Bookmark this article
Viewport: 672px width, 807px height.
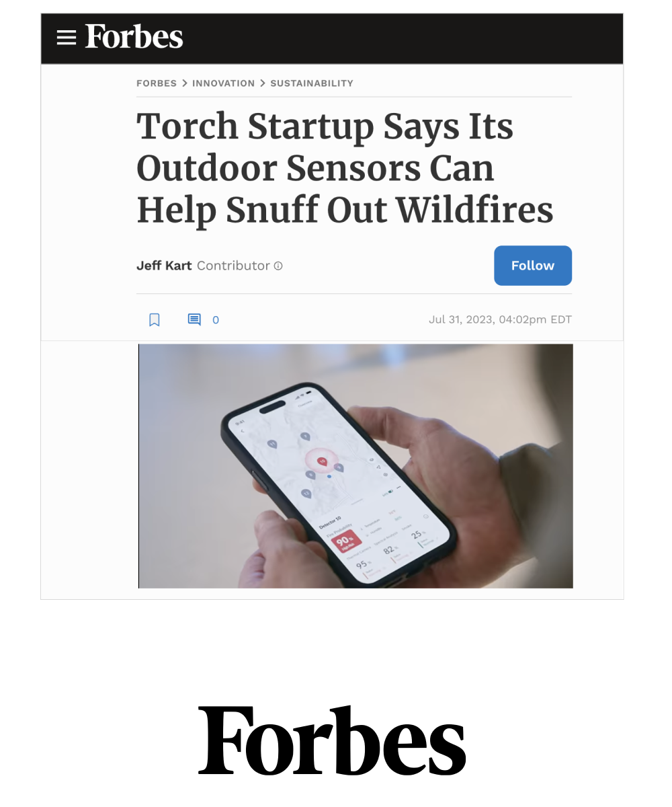(x=155, y=319)
